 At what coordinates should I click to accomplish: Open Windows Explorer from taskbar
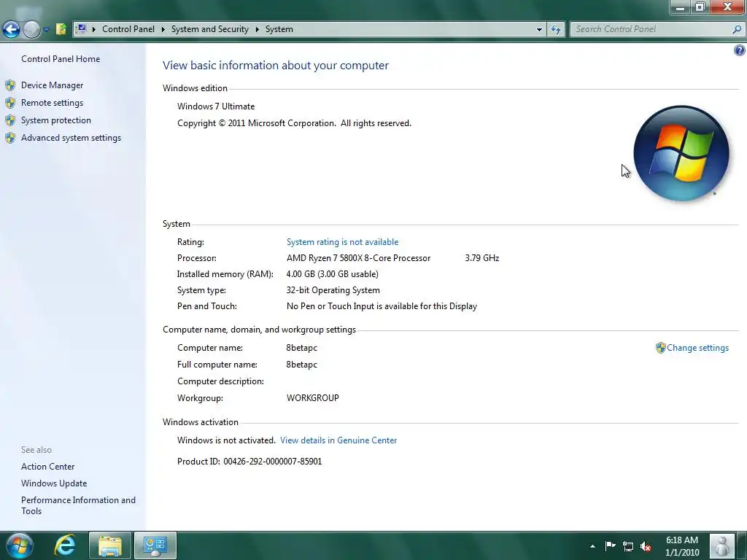110,545
